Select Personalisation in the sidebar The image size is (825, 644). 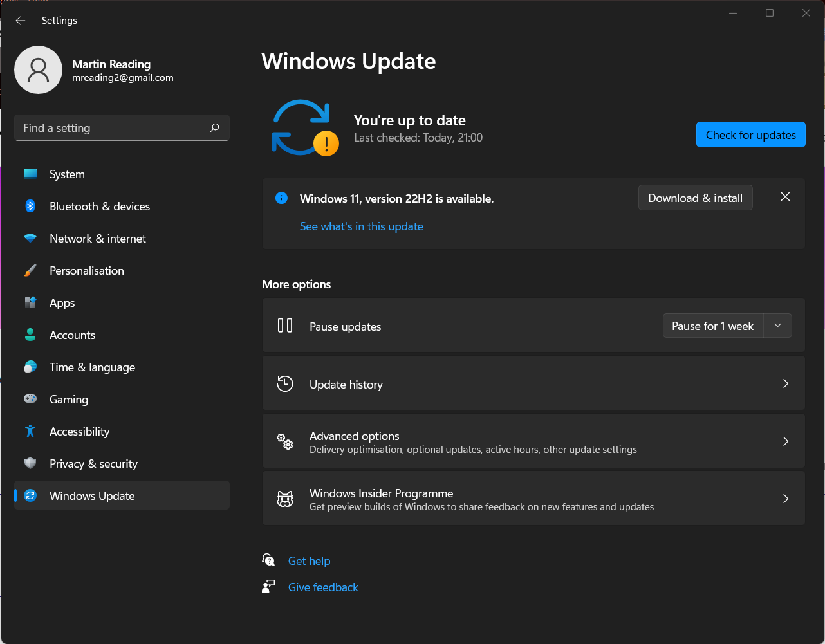click(x=122, y=271)
